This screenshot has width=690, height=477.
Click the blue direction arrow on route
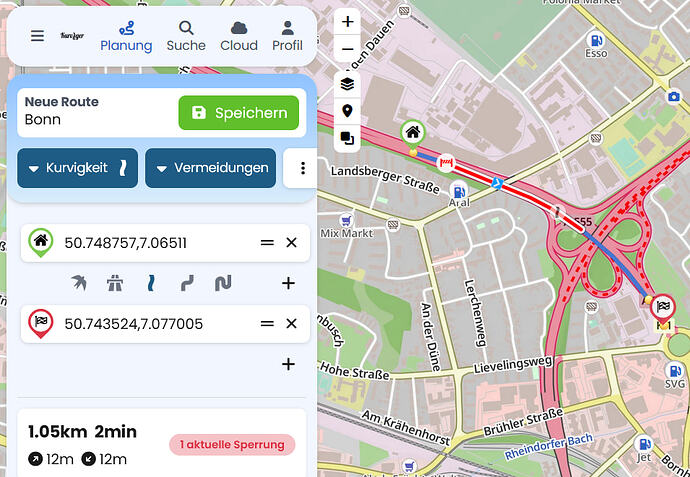coord(497,183)
